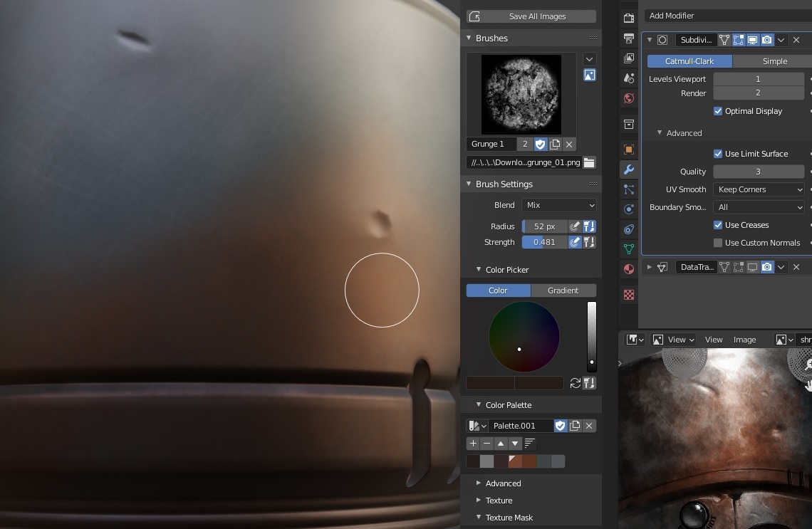Toggle Radius pressure sensitivity pen icon
The height and width of the screenshot is (529, 812).
(x=574, y=226)
